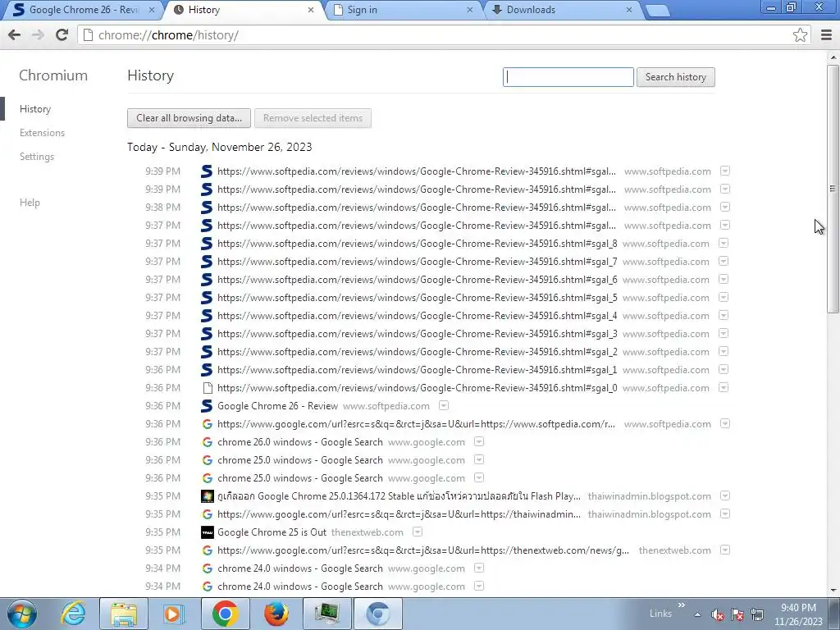Screen dimensions: 840x630
Task: Close the Sign in tab
Action: [x=470, y=10]
